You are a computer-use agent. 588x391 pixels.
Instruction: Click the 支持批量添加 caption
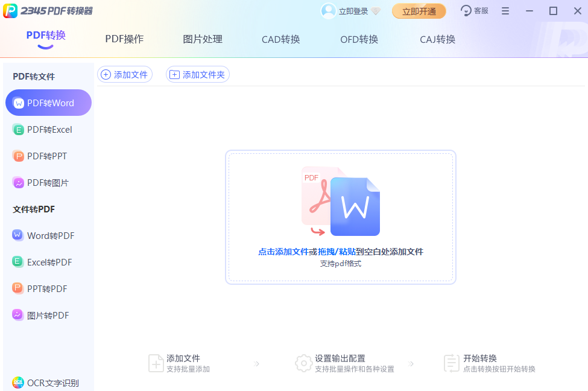(x=188, y=369)
